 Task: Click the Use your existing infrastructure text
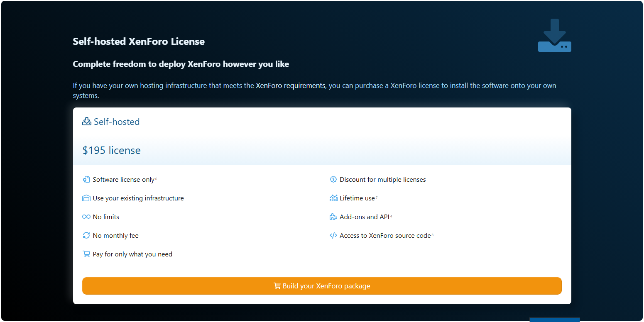click(138, 198)
